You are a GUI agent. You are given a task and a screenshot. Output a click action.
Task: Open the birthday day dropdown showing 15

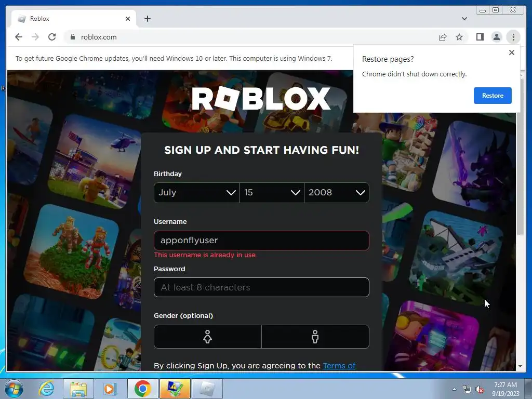pos(272,193)
